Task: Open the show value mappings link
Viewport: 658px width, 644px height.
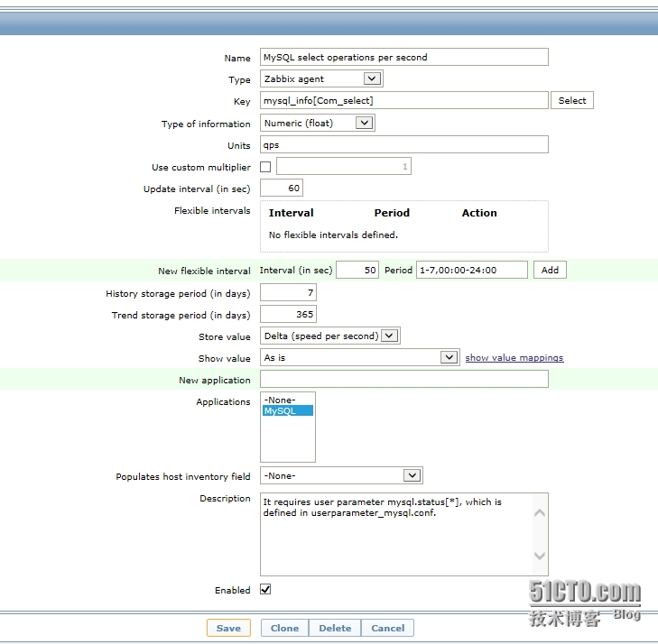Action: 514,358
